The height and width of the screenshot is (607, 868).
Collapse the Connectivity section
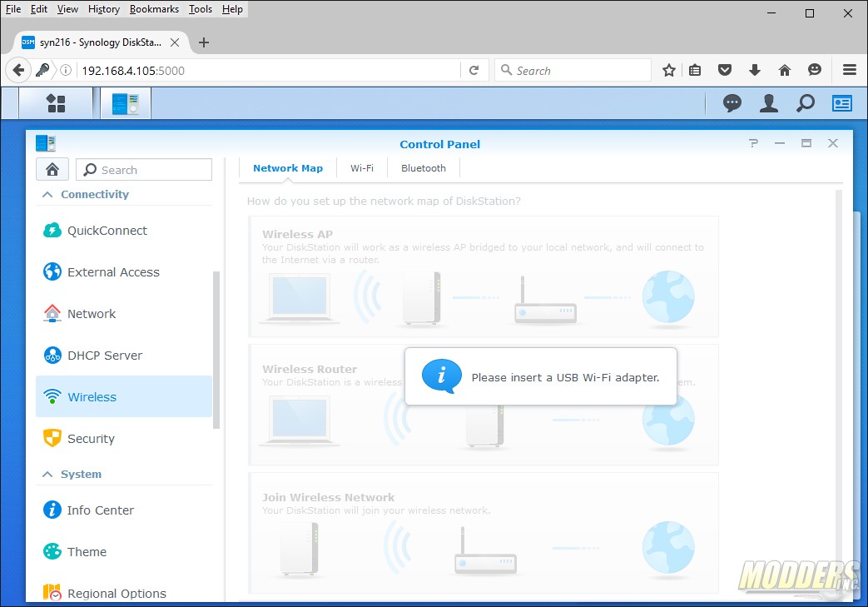pyautogui.click(x=47, y=194)
